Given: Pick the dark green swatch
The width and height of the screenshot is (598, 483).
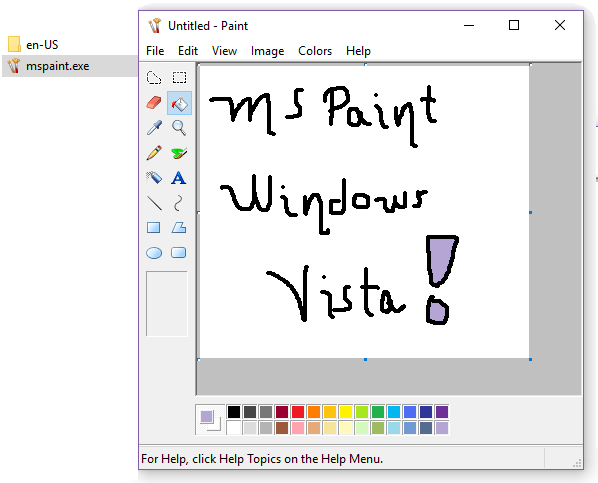Looking at the screenshot, I should (378, 412).
